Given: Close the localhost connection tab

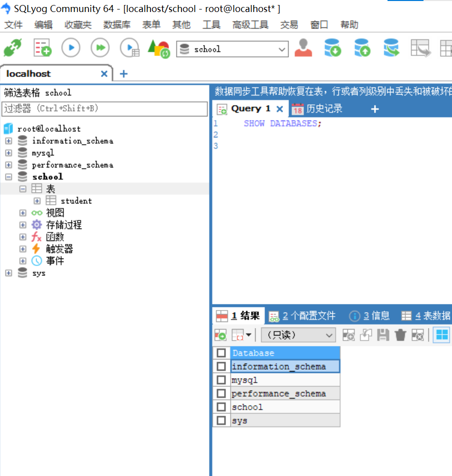Looking at the screenshot, I should pyautogui.click(x=104, y=73).
